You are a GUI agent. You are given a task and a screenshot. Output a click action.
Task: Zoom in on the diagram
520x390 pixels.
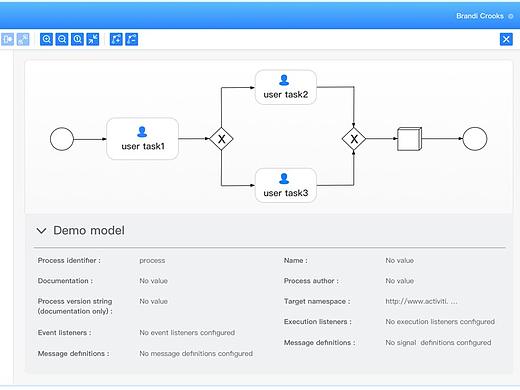pyautogui.click(x=46, y=39)
